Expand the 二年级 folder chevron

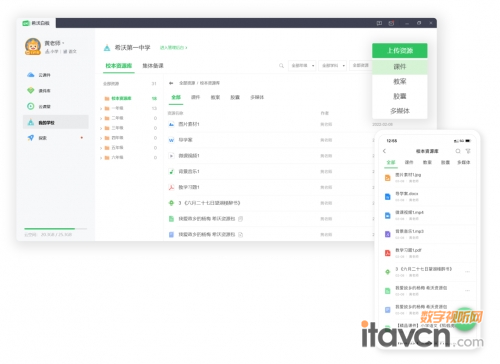(101, 118)
